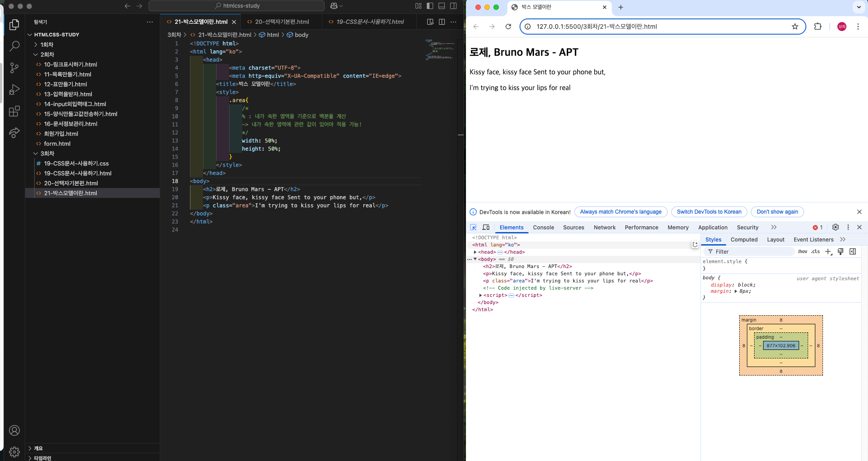Open the Run and Debug view
868x461 pixels.
[14, 90]
